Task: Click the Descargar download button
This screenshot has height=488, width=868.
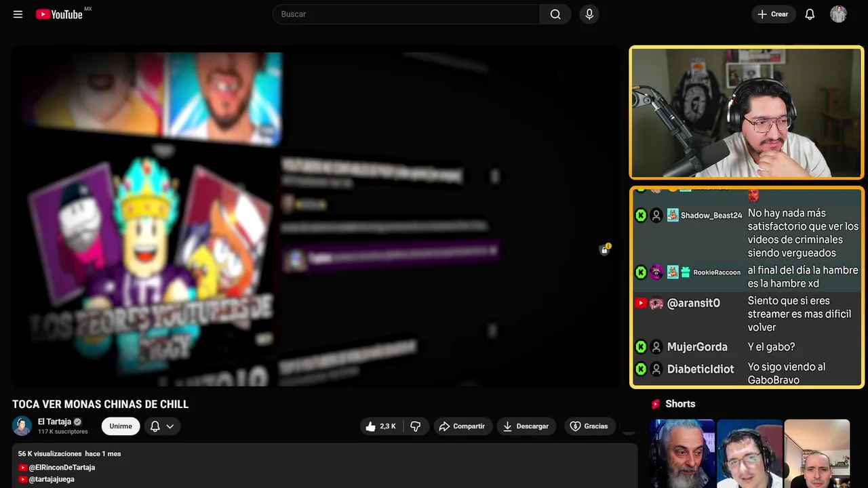Action: 526,426
